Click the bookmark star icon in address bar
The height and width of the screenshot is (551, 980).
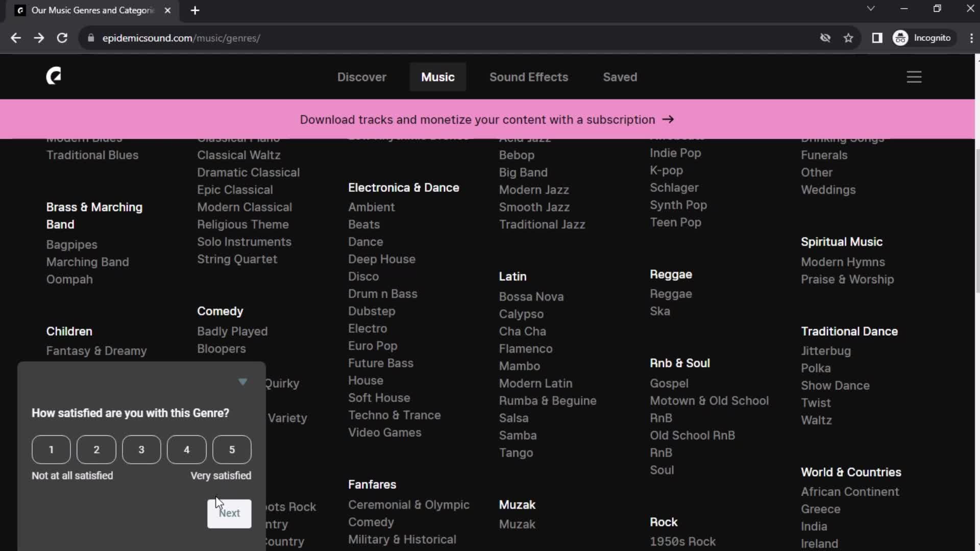tap(849, 38)
